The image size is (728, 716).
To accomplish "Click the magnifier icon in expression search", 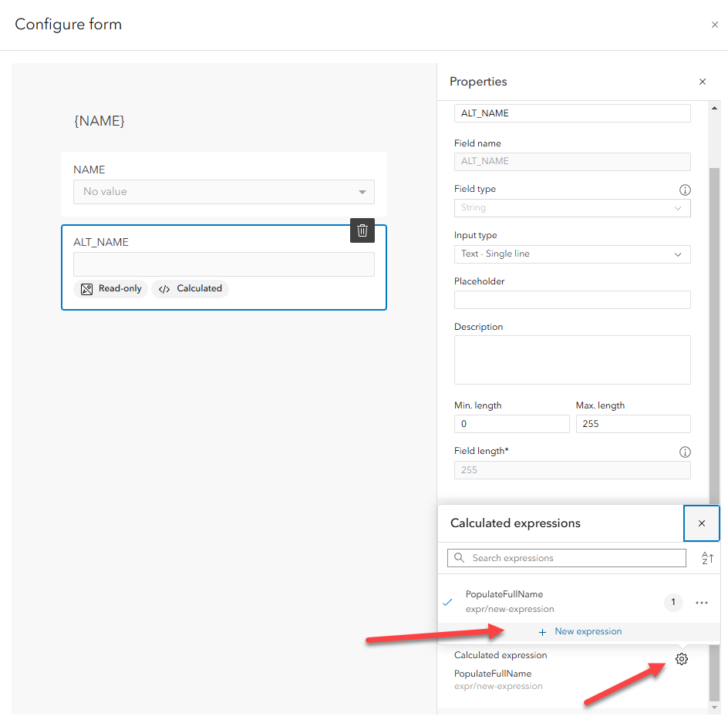I will point(458,557).
